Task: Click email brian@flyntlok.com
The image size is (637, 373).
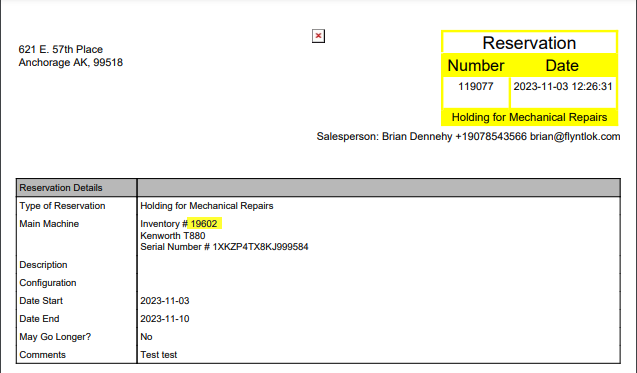Action: coord(575,137)
